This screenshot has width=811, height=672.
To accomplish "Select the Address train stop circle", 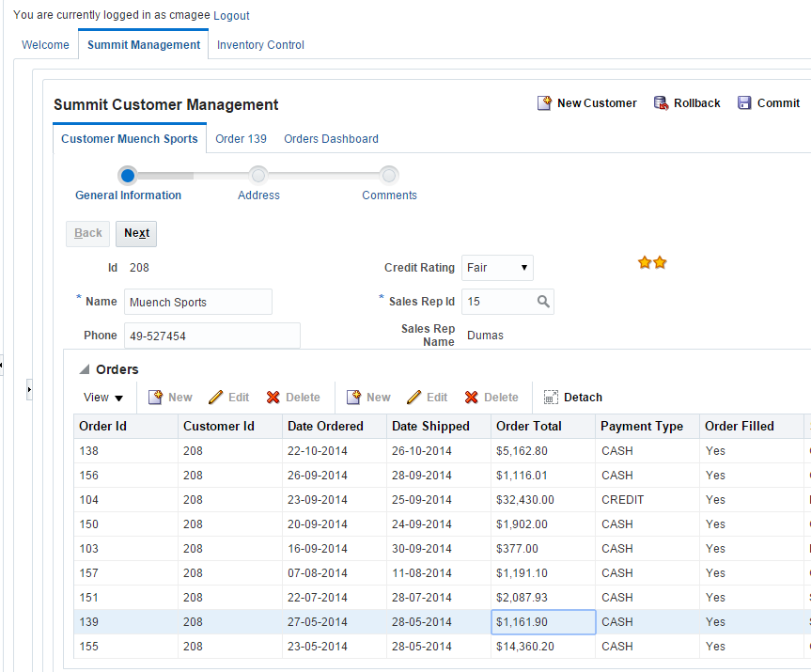I will [258, 176].
